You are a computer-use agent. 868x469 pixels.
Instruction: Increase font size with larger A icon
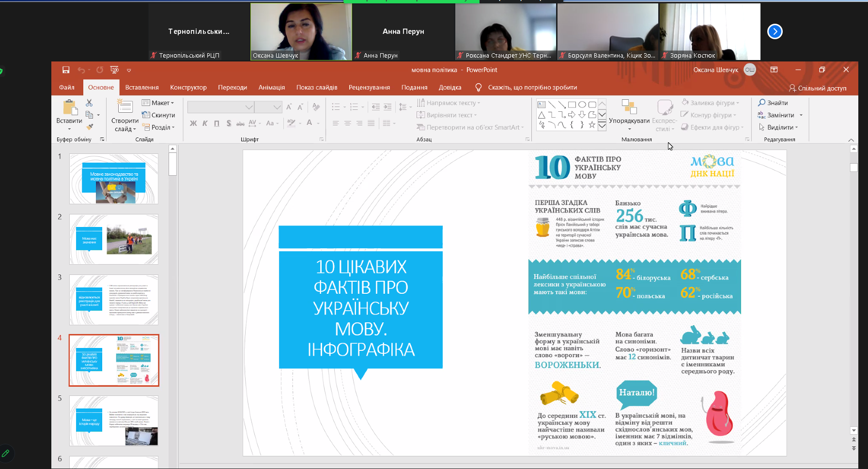tap(289, 107)
